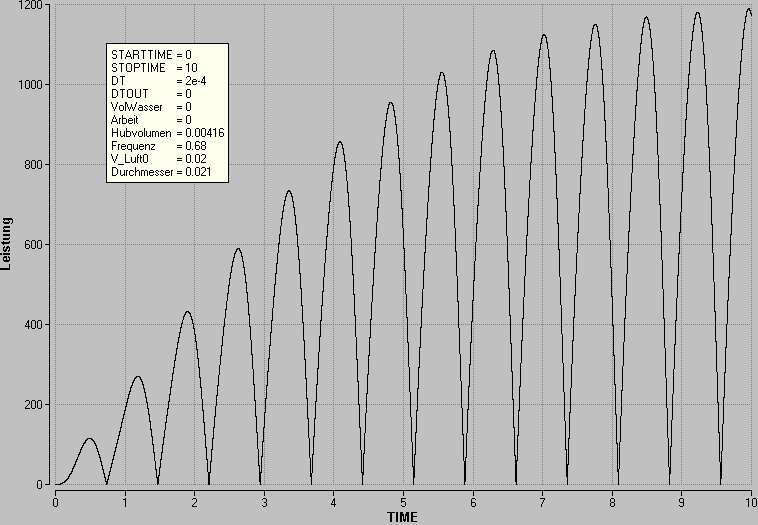Click the 10 x-axis tick label
The width and height of the screenshot is (758, 525).
[x=751, y=503]
